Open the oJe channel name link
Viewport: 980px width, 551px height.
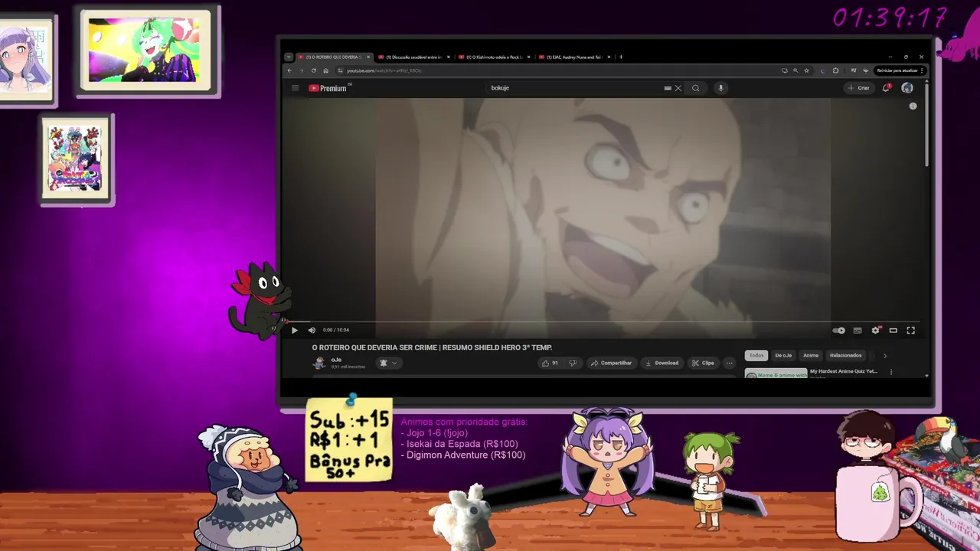(x=336, y=360)
